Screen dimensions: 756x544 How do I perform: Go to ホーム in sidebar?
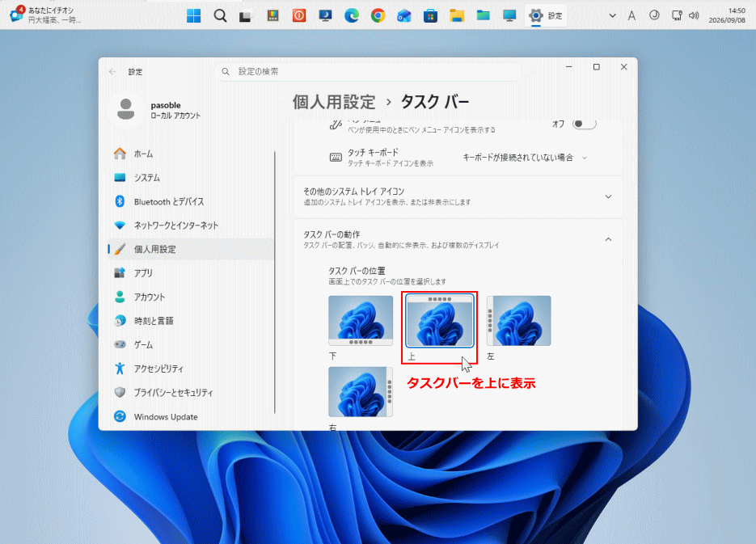pos(192,154)
